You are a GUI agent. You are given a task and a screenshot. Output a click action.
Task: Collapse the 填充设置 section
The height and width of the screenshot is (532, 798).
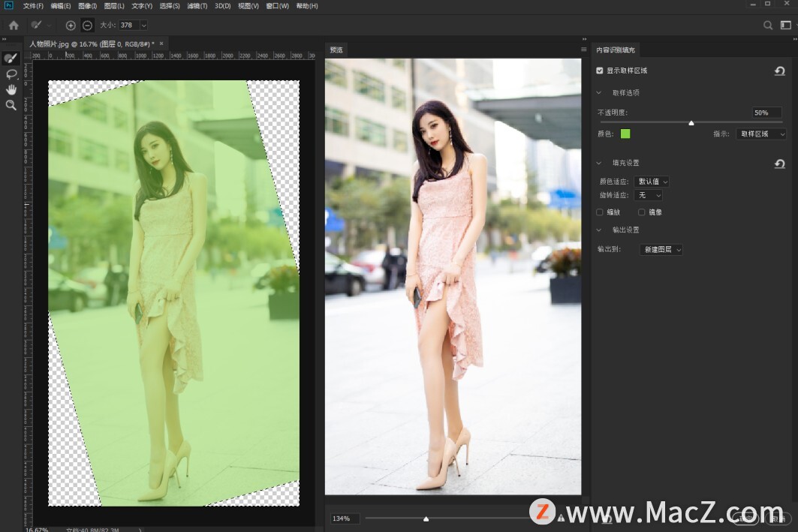tap(599, 163)
